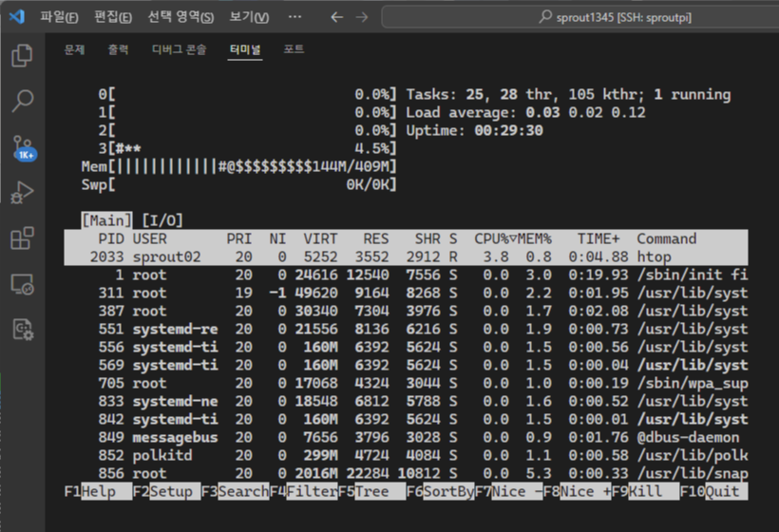Select process row with PID 556
This screenshot has width=779, height=532.
(x=406, y=347)
